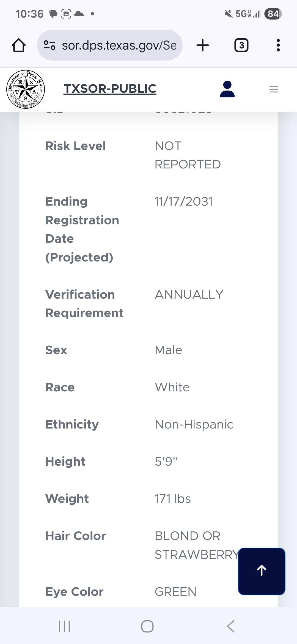Tap the Android back button

point(231,626)
